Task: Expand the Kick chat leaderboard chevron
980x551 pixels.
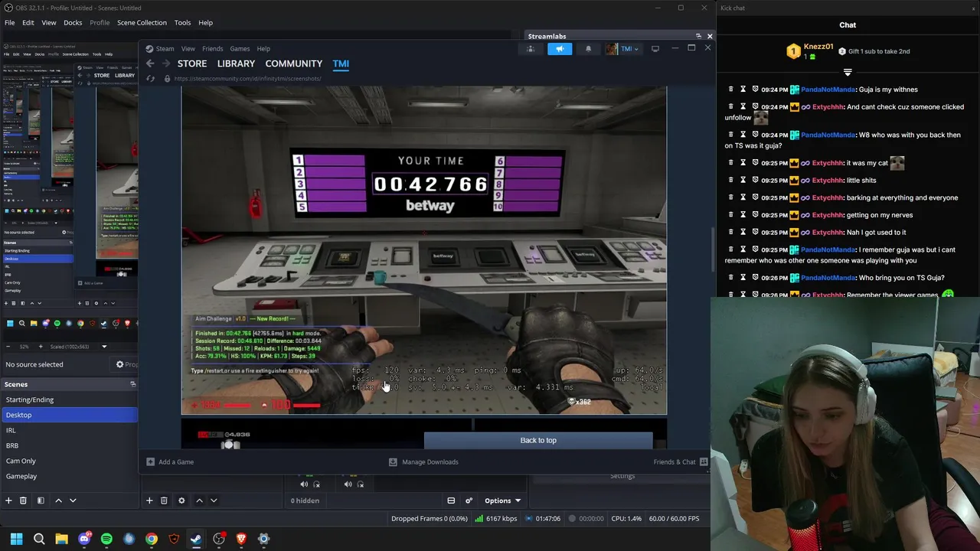Action: (x=848, y=73)
